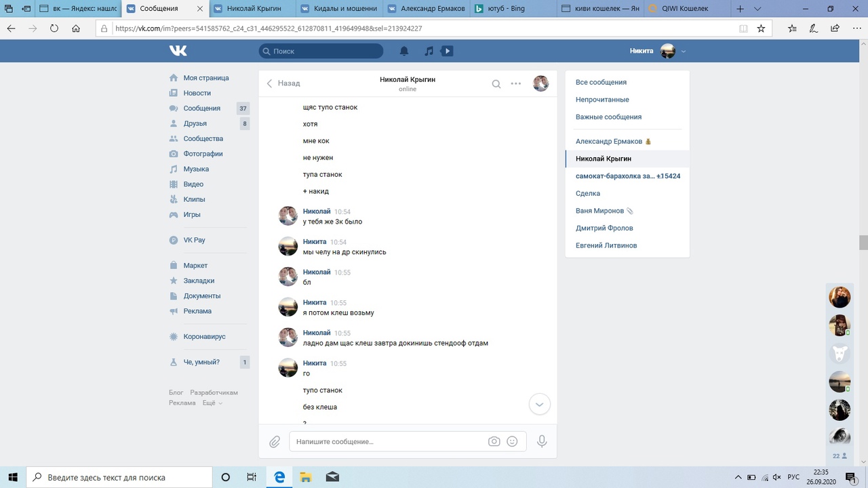Go back with the Назад button

pos(283,83)
